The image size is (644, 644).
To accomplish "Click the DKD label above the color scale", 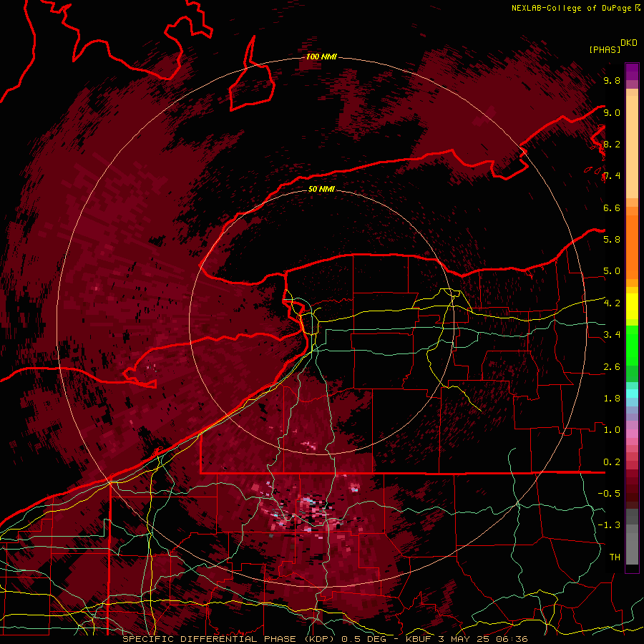I will 628,43.
